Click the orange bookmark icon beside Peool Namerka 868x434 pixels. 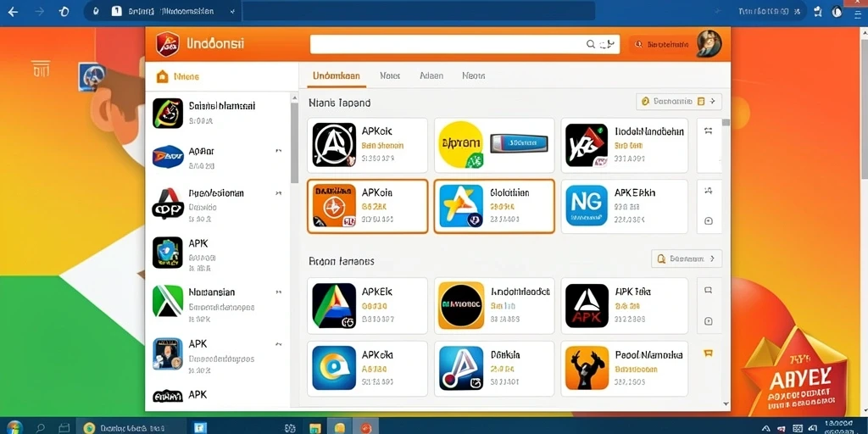pyautogui.click(x=708, y=353)
